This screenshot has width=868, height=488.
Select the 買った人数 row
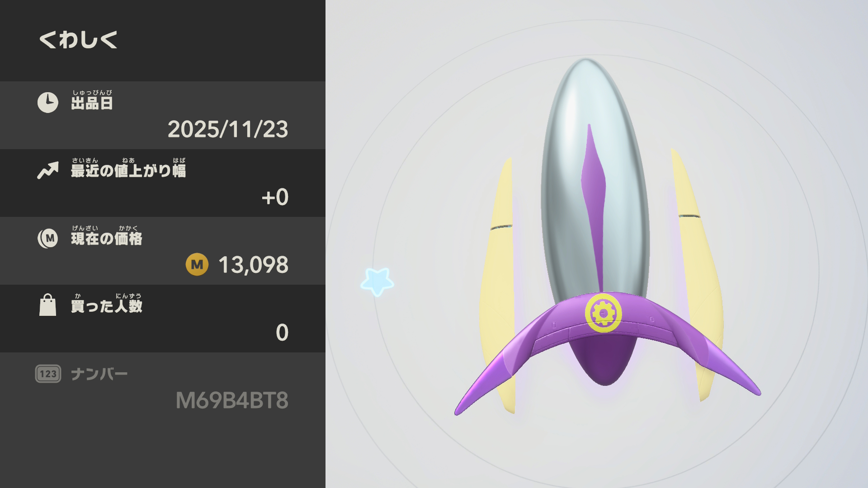click(163, 319)
